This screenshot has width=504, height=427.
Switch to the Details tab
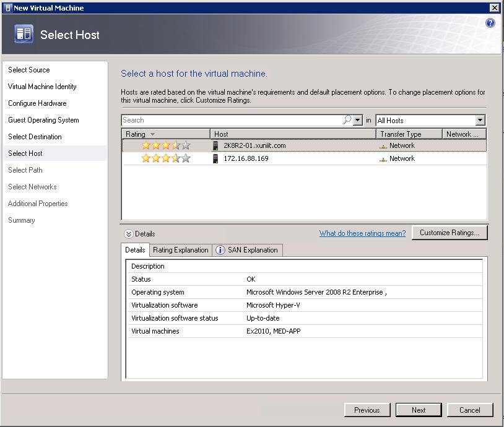click(135, 250)
